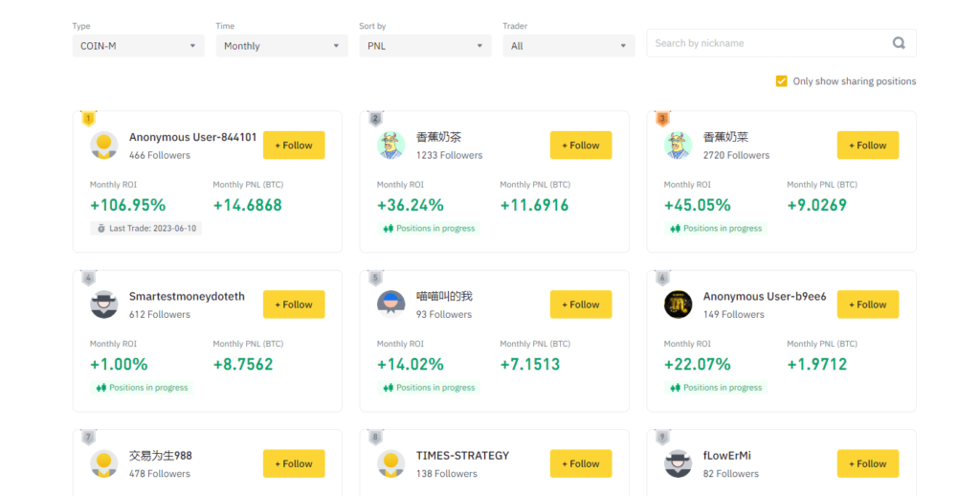Open TIMES-STRATEGY avatar icon
The width and height of the screenshot is (980, 496).
[x=390, y=464]
